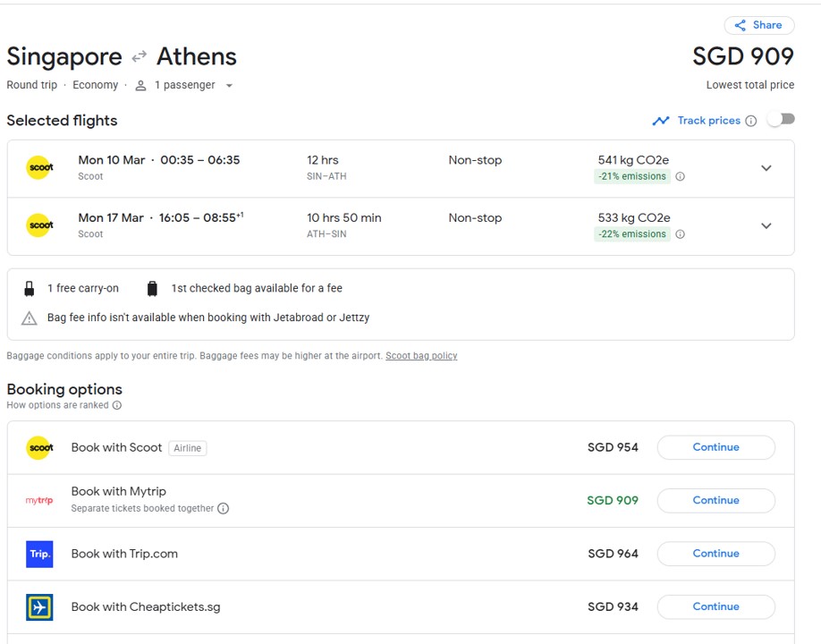This screenshot has width=821, height=644.
Task: Continue booking with Scoot for SGD 954
Action: click(x=715, y=447)
